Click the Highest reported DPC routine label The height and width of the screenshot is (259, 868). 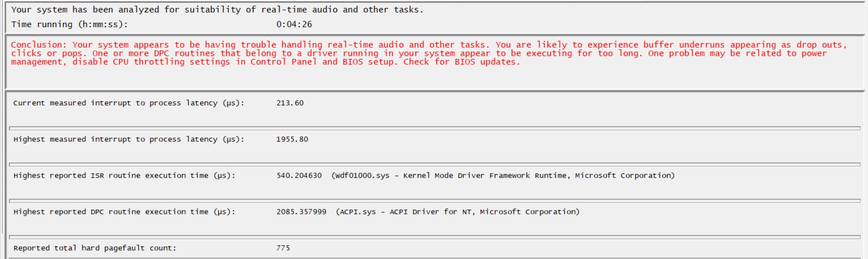124,212
